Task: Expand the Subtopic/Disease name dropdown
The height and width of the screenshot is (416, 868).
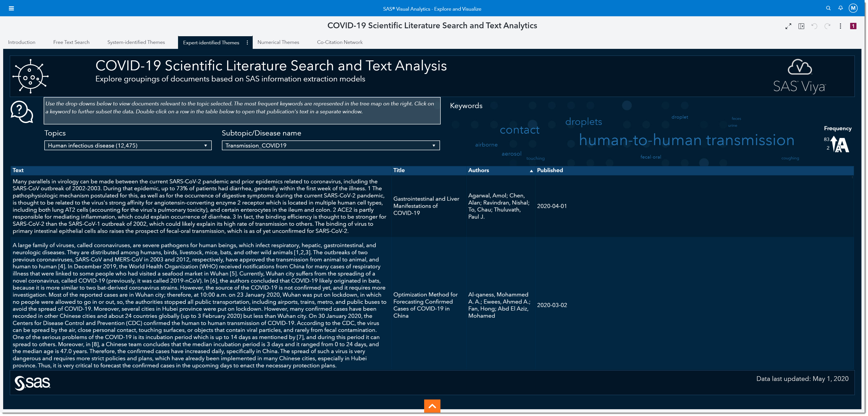Action: tap(331, 145)
